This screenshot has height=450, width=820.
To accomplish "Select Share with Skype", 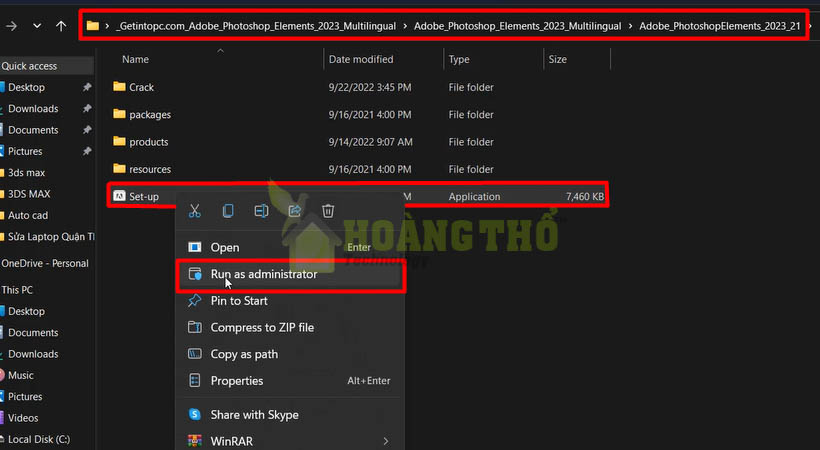I will pyautogui.click(x=255, y=414).
